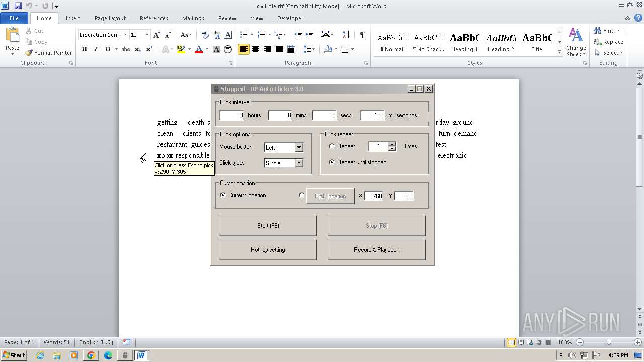Viewport: 644px width, 362px height.
Task: Show or hide paragraph marks
Action: (x=362, y=35)
